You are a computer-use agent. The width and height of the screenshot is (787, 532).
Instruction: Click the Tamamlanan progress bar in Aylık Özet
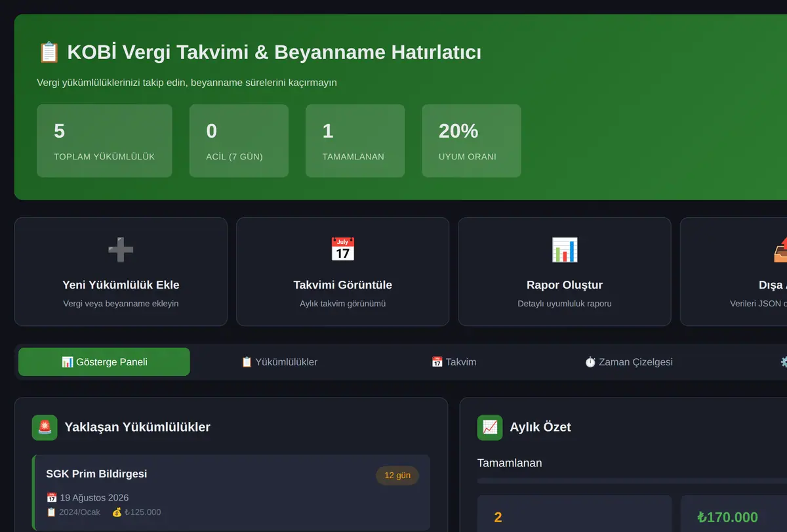[x=632, y=481]
